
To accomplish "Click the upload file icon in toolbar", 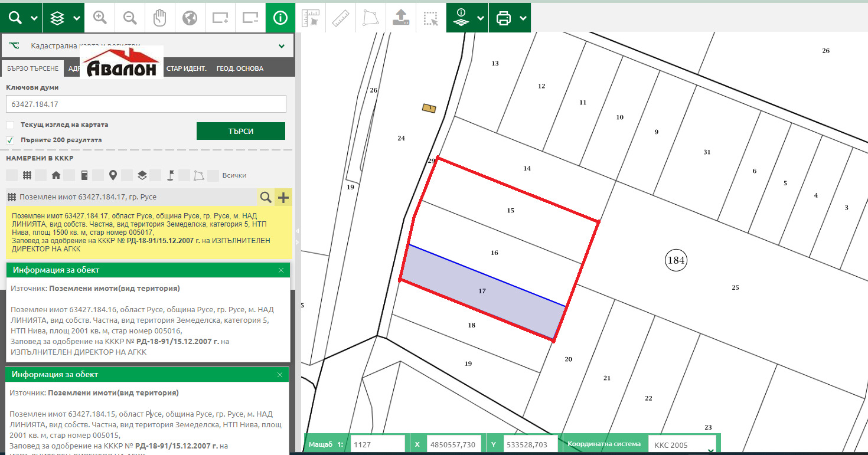I will click(401, 18).
